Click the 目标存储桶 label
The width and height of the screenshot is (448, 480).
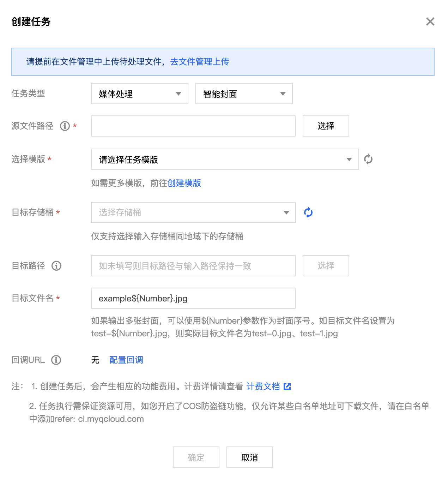coord(32,212)
